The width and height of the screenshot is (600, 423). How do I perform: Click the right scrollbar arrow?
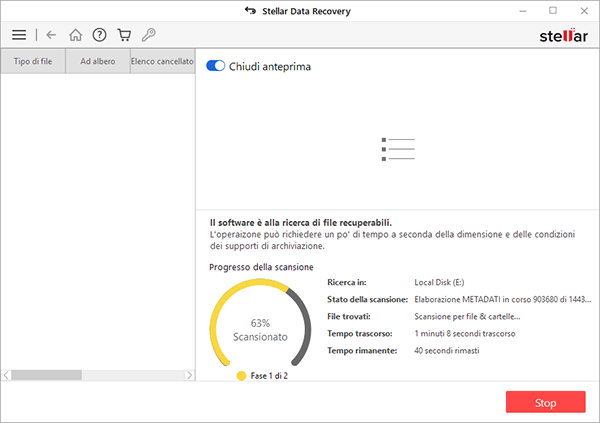pyautogui.click(x=189, y=375)
